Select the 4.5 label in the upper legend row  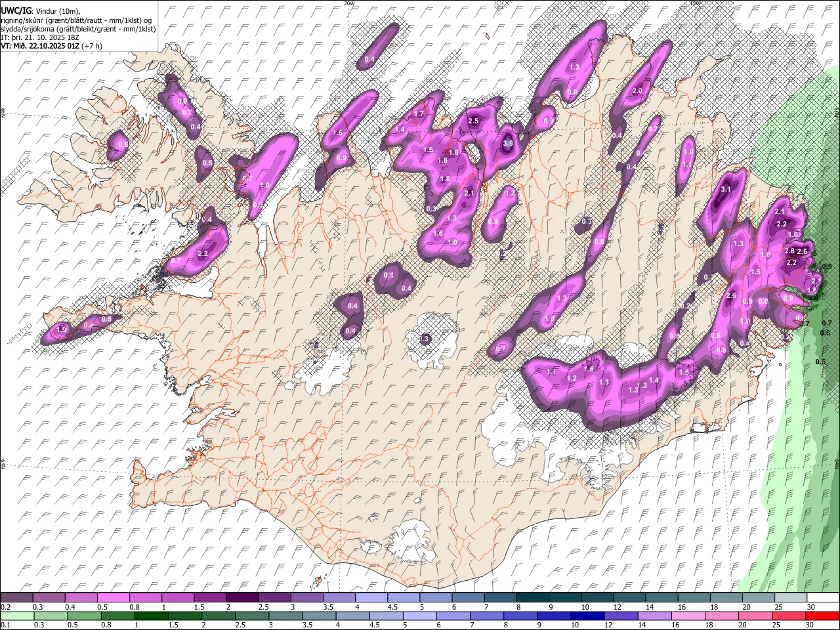(x=392, y=607)
